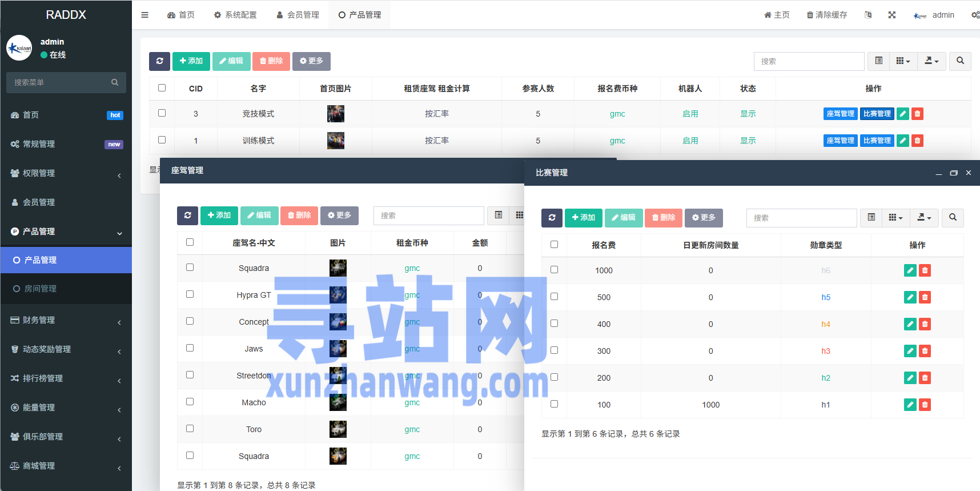Viewport: 980px width, 491px height.
Task: Click edit icon for 1000 entry fee row
Action: click(910, 270)
